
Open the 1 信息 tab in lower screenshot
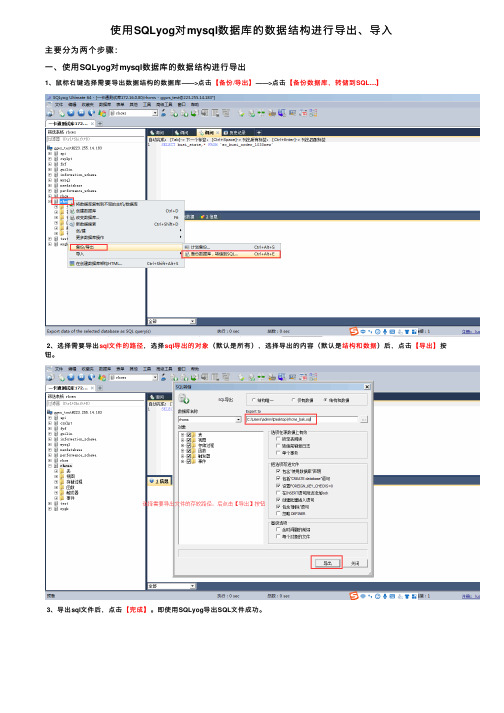coord(159,481)
